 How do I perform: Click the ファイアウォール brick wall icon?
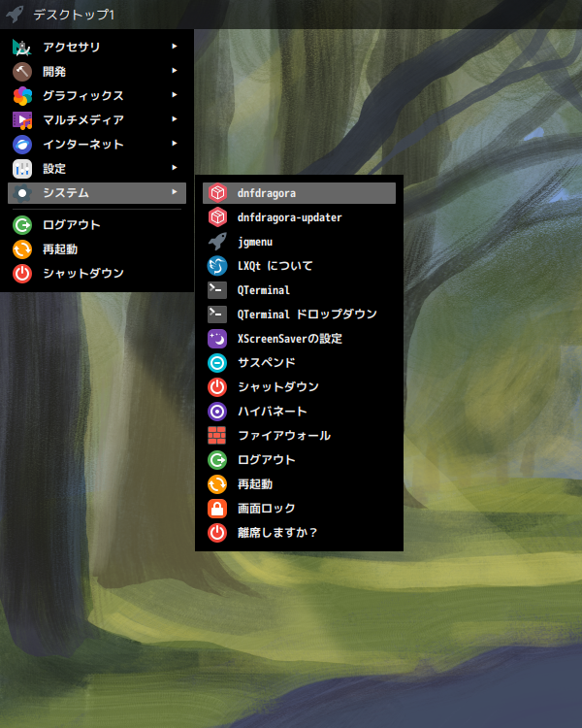[x=217, y=436]
